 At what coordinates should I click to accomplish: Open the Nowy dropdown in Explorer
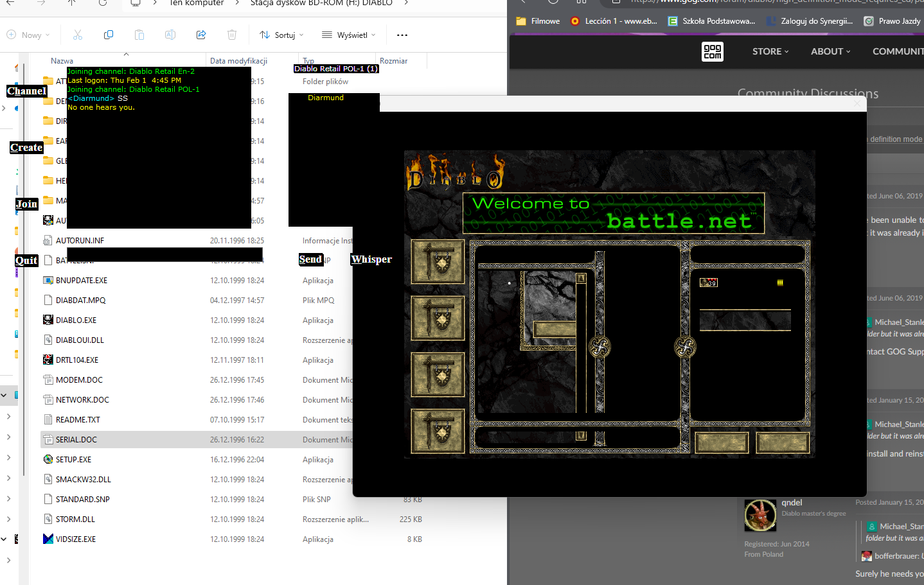tap(28, 35)
